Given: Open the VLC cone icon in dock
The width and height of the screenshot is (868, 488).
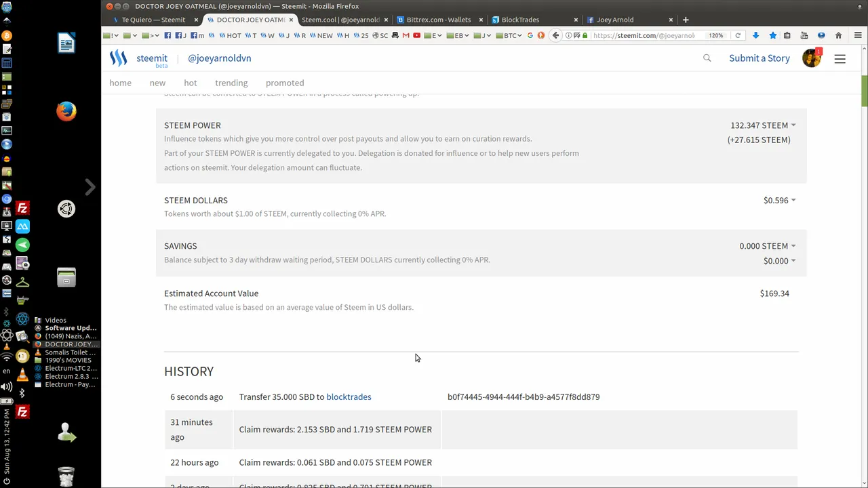Looking at the screenshot, I should pos(22,374).
